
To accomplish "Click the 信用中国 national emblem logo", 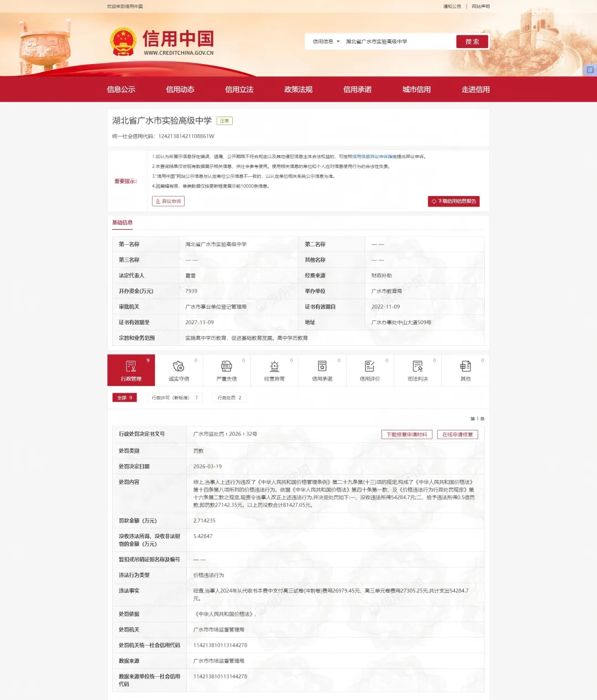I will click(x=123, y=41).
